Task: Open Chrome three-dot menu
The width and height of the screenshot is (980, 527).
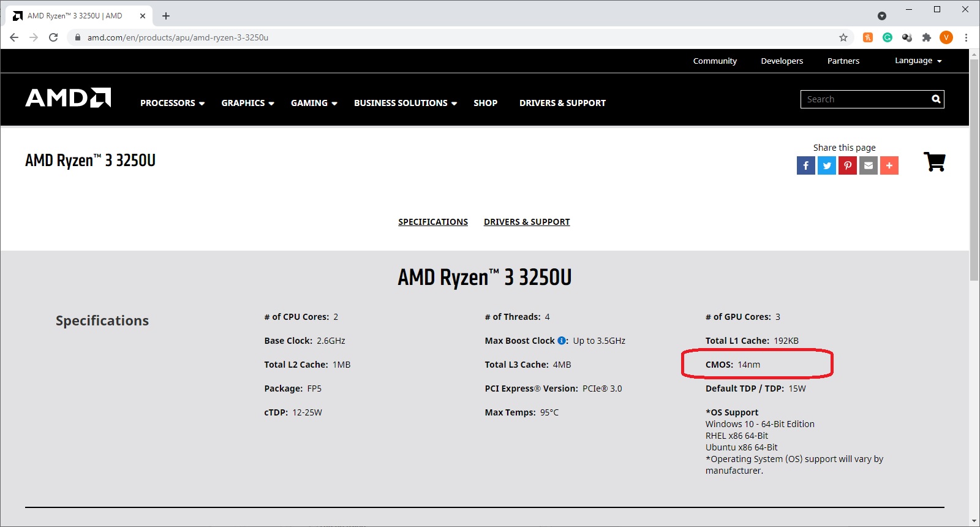Action: point(966,37)
